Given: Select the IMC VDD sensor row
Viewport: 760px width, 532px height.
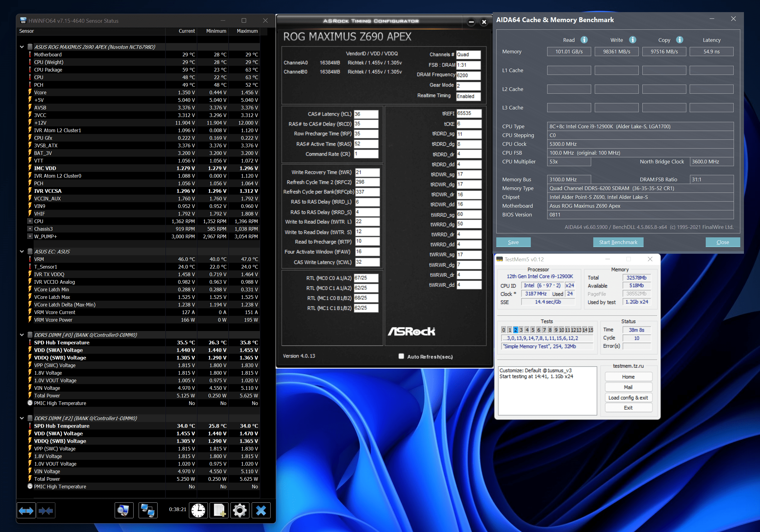Looking at the screenshot, I should click(x=138, y=168).
